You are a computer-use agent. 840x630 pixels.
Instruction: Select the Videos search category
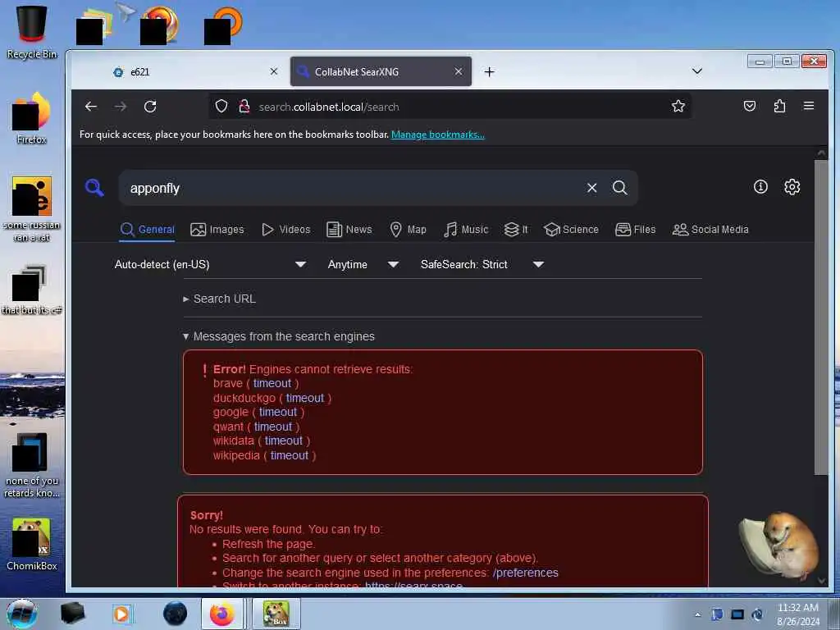(x=285, y=230)
